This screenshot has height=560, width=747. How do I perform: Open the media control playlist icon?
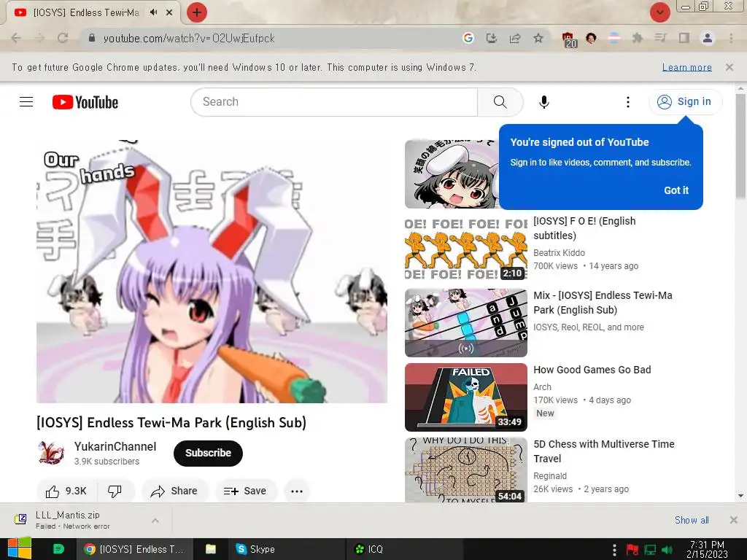(x=661, y=38)
